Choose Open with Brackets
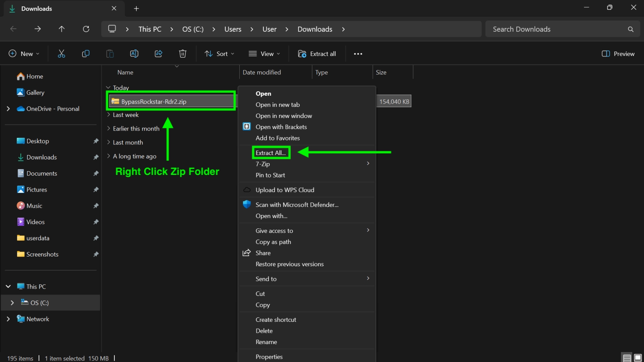The height and width of the screenshot is (362, 644). (x=307, y=127)
